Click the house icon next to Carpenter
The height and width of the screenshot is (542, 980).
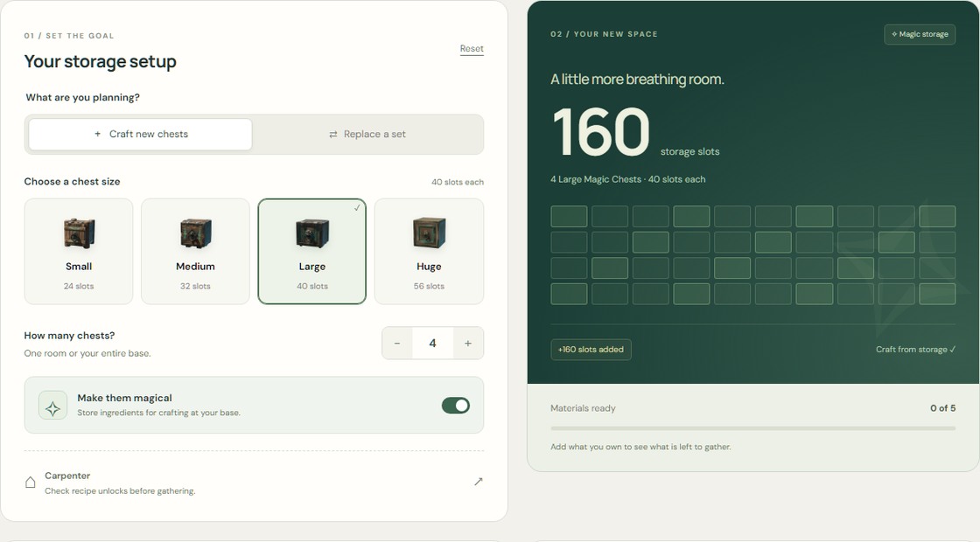pyautogui.click(x=30, y=482)
